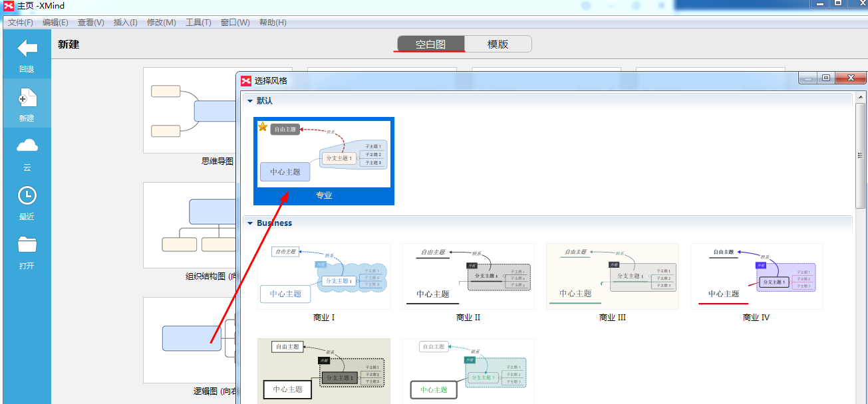Viewport: 868px width, 404px height.
Task: Click the 思维导图 label in main window
Action: tap(217, 161)
